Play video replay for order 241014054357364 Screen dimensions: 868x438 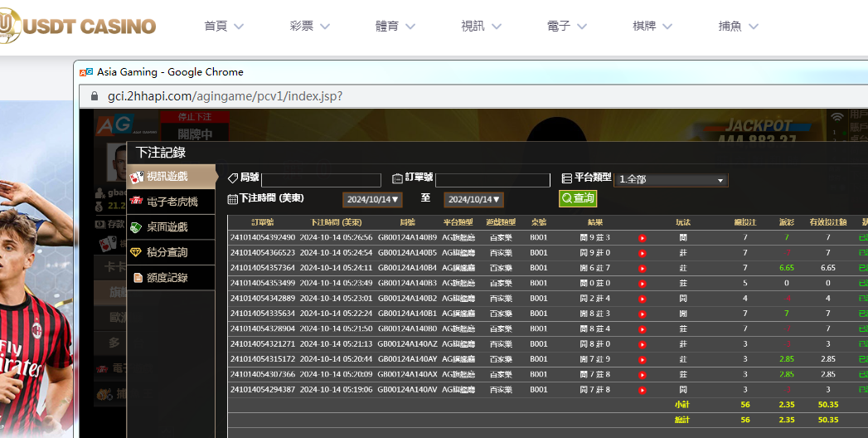(643, 268)
